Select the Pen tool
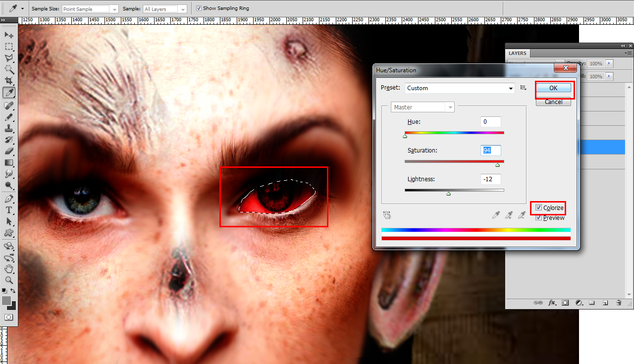The height and width of the screenshot is (364, 634). (x=9, y=199)
